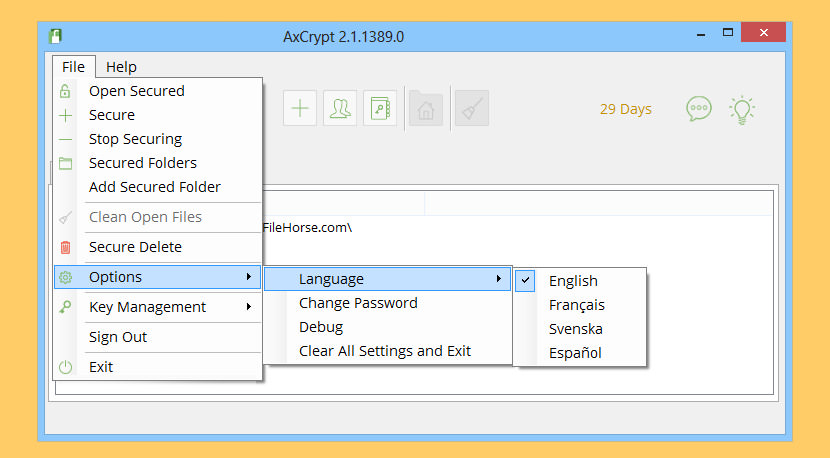Viewport: 830px width, 458px height.
Task: Open the File menu
Action: [x=73, y=67]
